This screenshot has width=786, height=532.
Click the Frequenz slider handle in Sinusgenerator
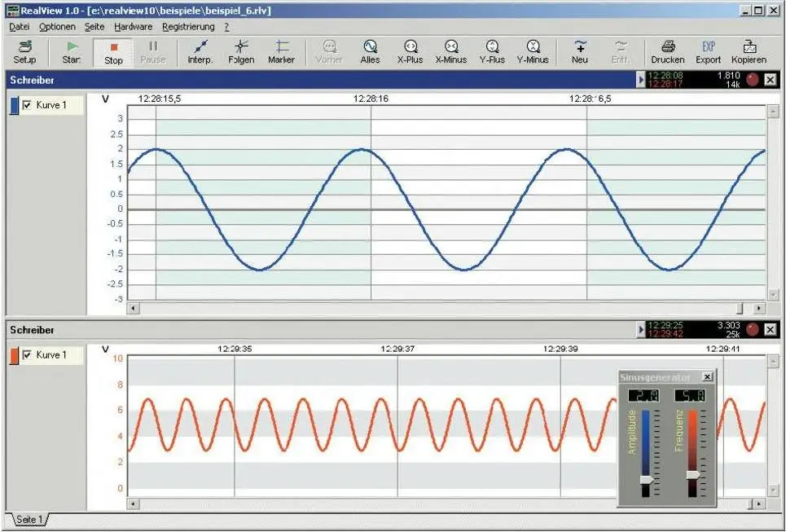click(693, 474)
